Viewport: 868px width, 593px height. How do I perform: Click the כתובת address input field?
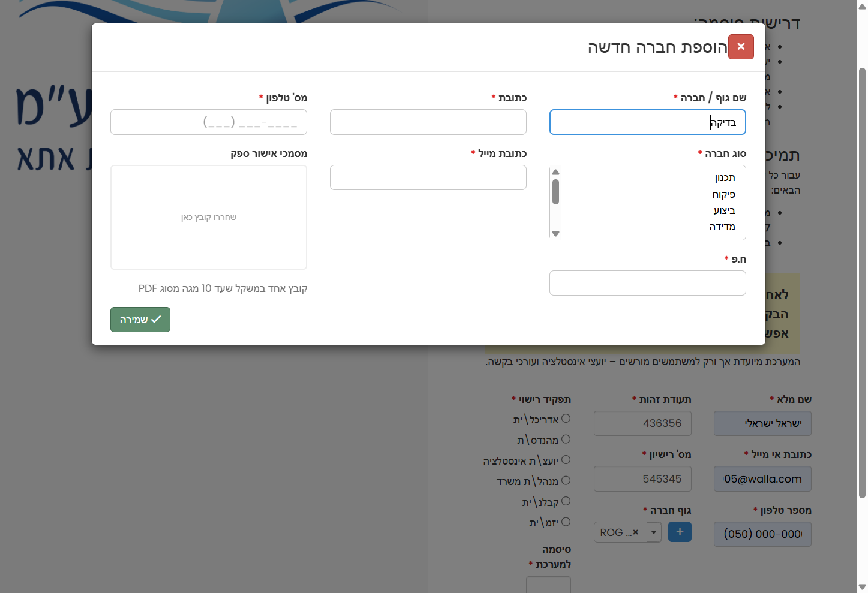(x=428, y=122)
